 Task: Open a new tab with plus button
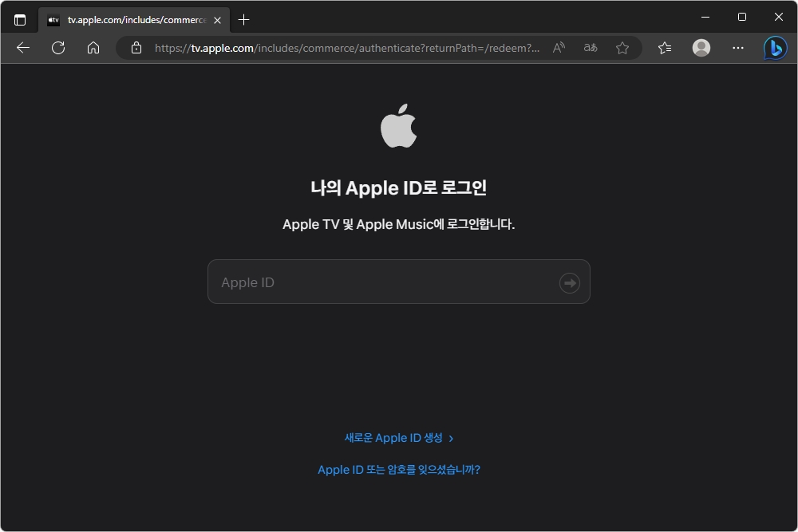243,20
